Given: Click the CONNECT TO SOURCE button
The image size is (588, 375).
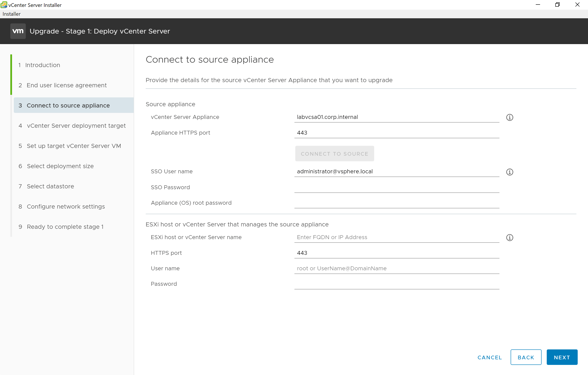Looking at the screenshot, I should click(x=334, y=154).
